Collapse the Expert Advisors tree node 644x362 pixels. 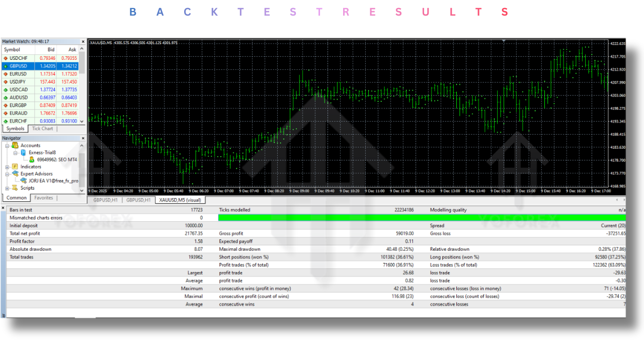click(x=7, y=173)
